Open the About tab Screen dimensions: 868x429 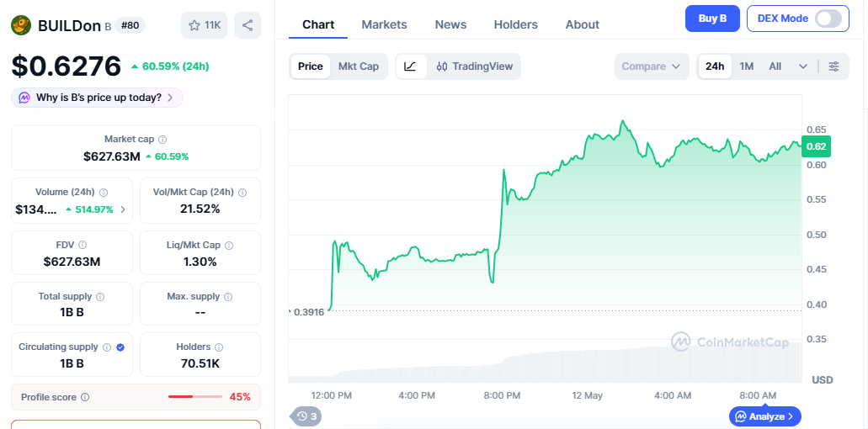pos(583,24)
